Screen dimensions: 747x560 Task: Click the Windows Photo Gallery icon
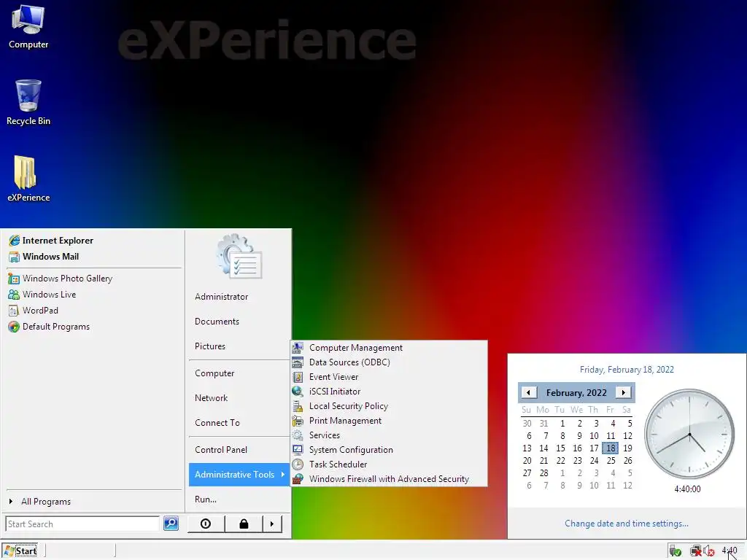(14, 279)
